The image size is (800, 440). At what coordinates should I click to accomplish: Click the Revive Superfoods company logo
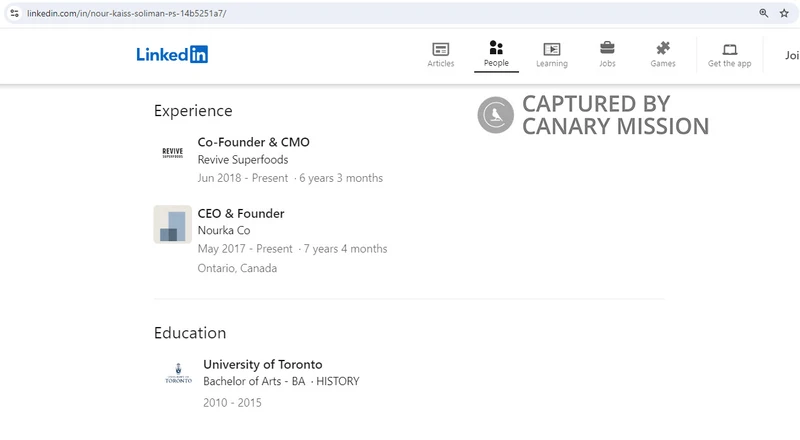(x=172, y=153)
